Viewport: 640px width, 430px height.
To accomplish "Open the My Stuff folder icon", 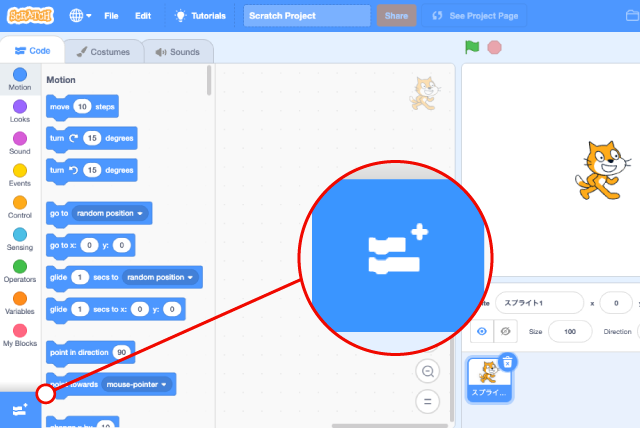I will point(633,16).
